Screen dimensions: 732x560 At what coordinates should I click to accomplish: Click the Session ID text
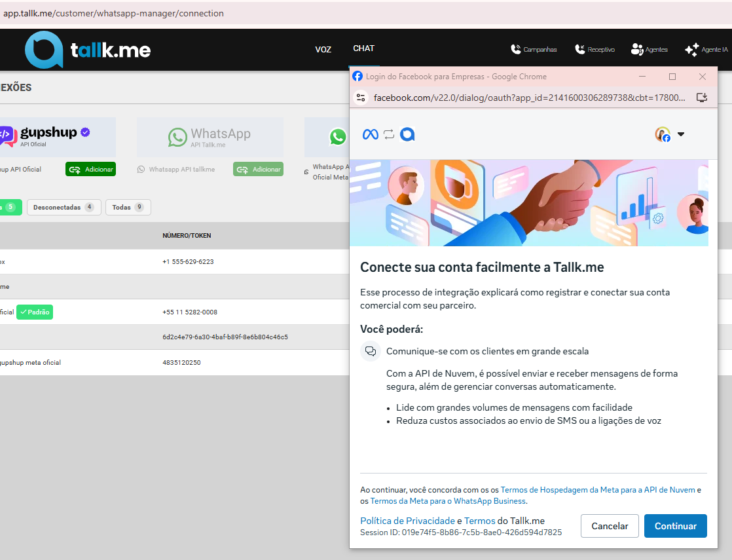461,532
